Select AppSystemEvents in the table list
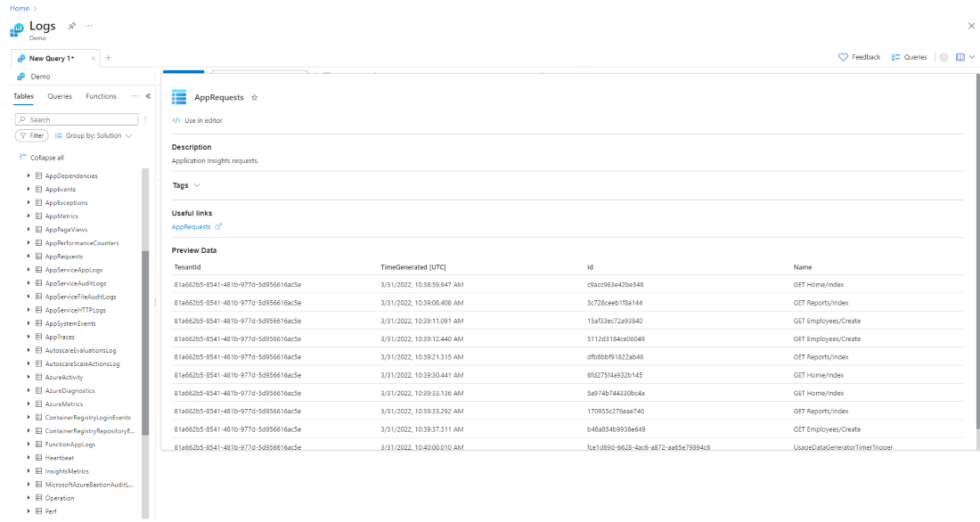This screenshot has height=522, width=980. pos(70,324)
